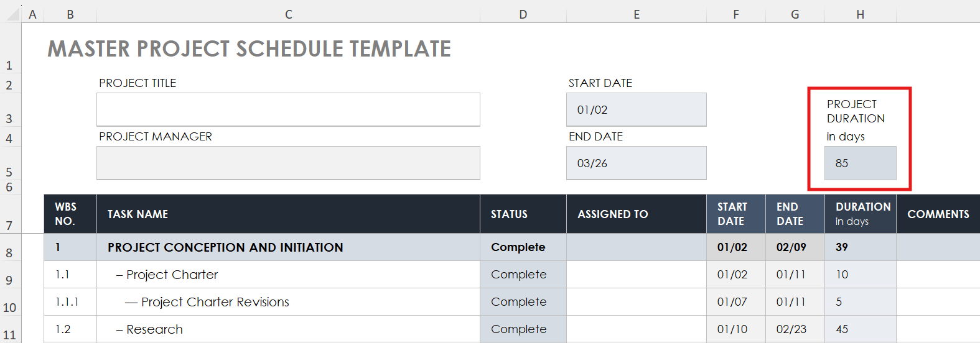
Task: Select the duration cell showing 45
Action: click(860, 329)
